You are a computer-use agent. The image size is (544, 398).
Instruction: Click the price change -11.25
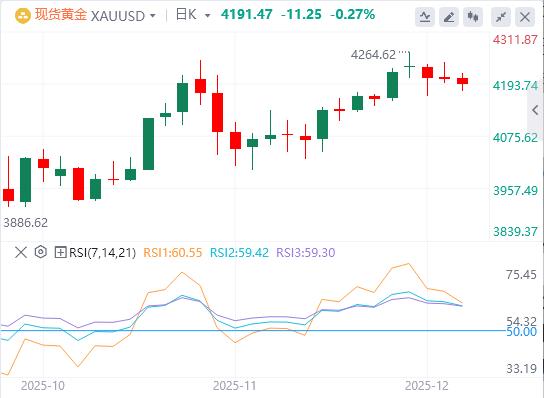[x=301, y=15]
